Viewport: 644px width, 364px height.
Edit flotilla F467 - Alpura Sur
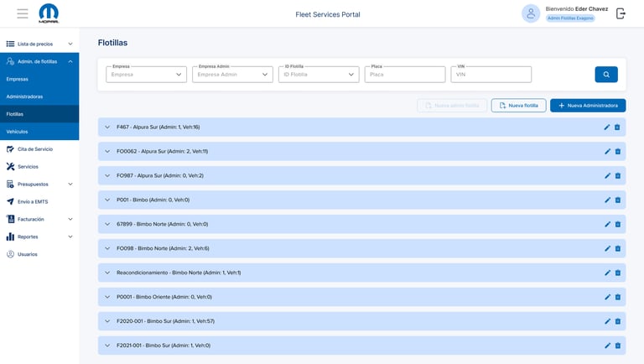(607, 127)
